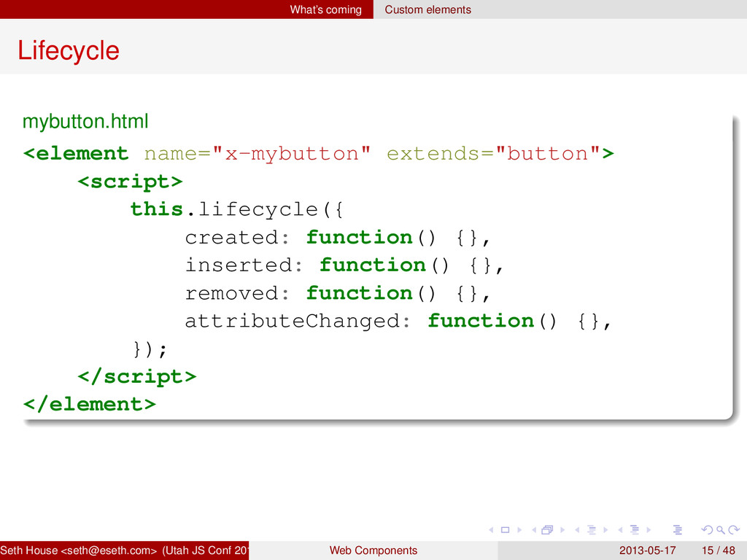
Task: Click the created: function line
Action: pyautogui.click(x=337, y=237)
